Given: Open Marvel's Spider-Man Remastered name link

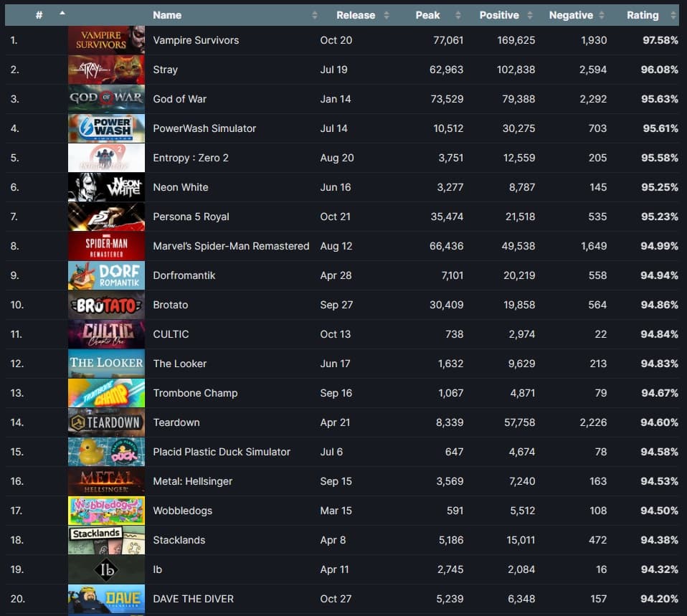Looking at the screenshot, I should coord(231,246).
